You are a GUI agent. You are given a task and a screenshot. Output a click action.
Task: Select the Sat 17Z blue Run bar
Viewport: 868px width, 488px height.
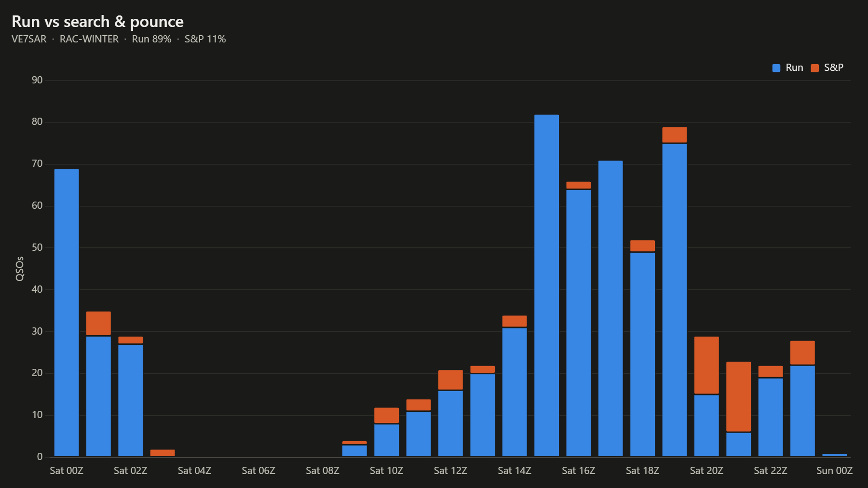[610, 309]
